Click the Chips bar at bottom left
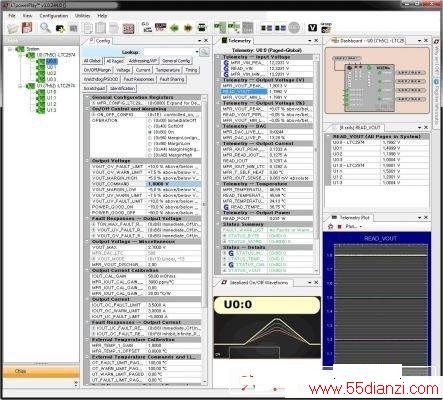This screenshot has height=400, width=443. (41, 371)
